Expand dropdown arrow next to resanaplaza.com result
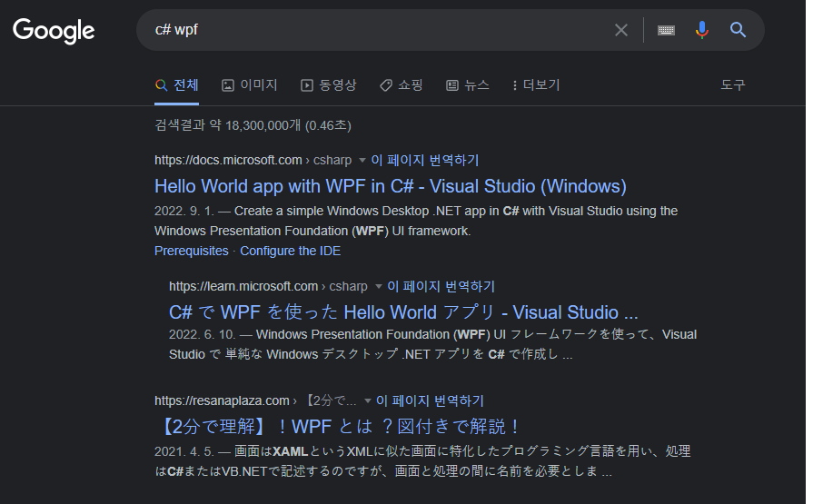The image size is (833, 504). [368, 401]
